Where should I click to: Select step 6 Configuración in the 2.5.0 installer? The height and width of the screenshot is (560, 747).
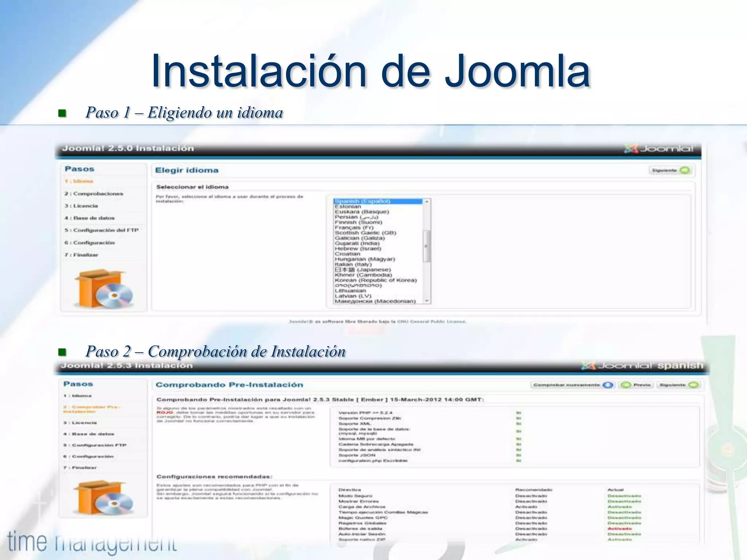pos(90,243)
